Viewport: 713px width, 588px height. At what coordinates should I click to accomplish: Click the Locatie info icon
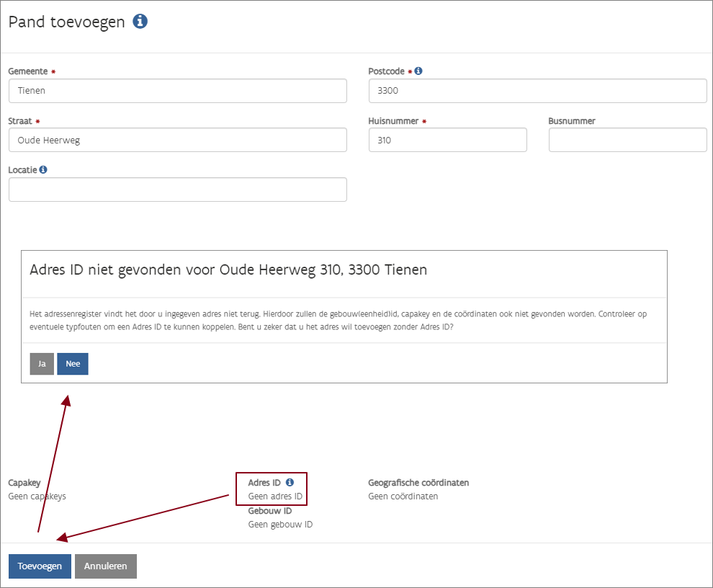click(43, 170)
